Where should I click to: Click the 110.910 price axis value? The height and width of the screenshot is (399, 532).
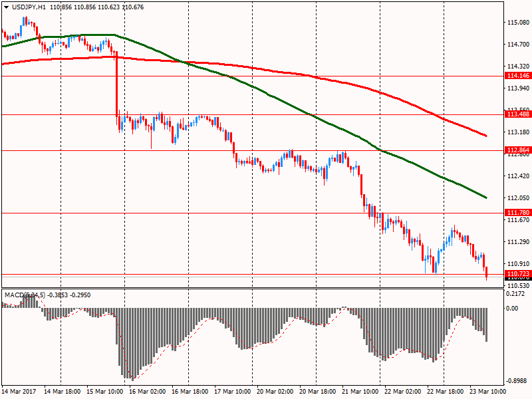click(x=518, y=263)
